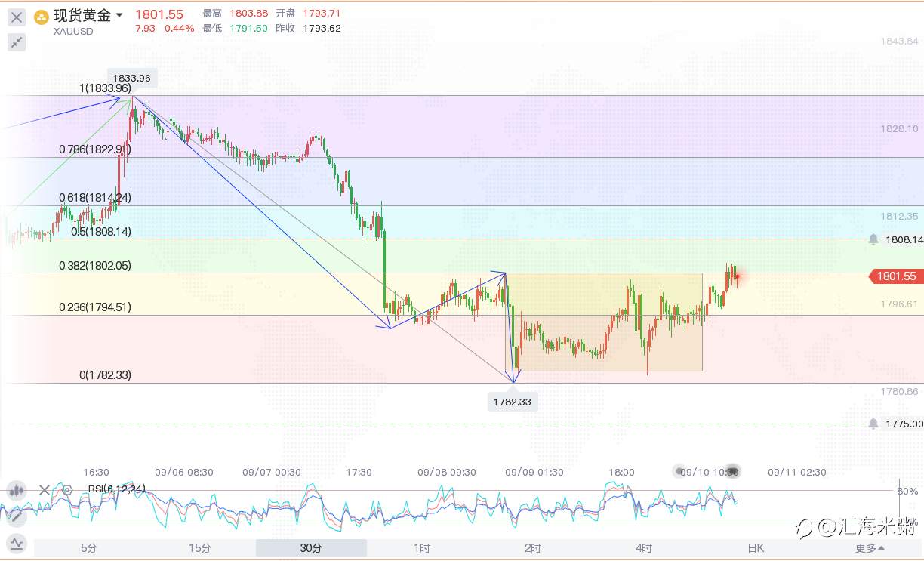Screen dimensions: 924x561
Task: Open the candlestick chart type button
Action: 16,490
